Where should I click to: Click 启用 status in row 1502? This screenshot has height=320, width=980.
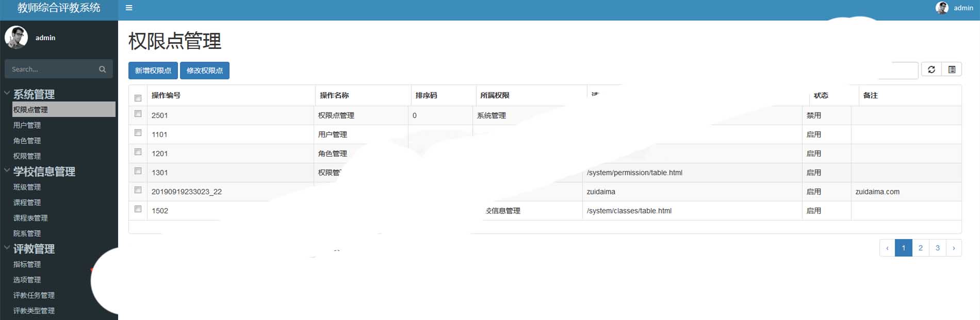813,211
